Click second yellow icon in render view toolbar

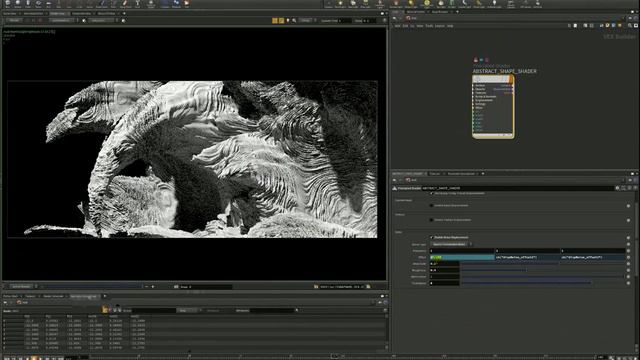point(281,20)
